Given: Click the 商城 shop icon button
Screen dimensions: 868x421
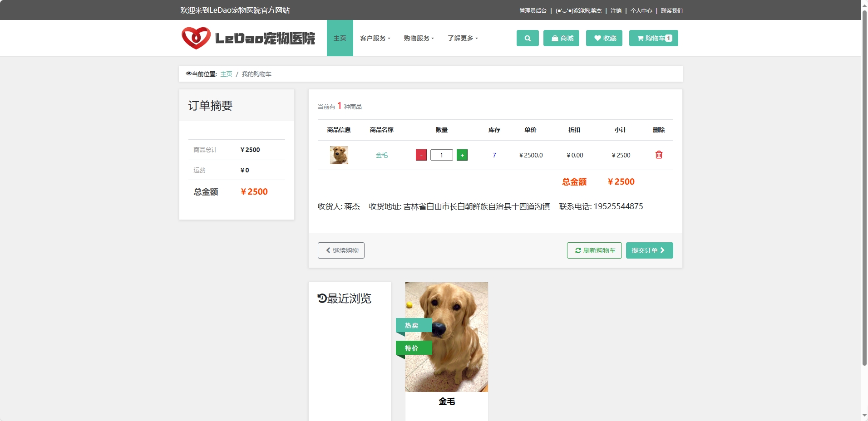Looking at the screenshot, I should pyautogui.click(x=561, y=38).
